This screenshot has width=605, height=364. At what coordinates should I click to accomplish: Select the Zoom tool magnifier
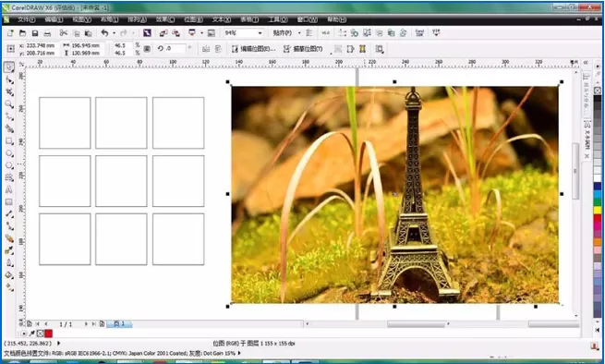(9, 104)
